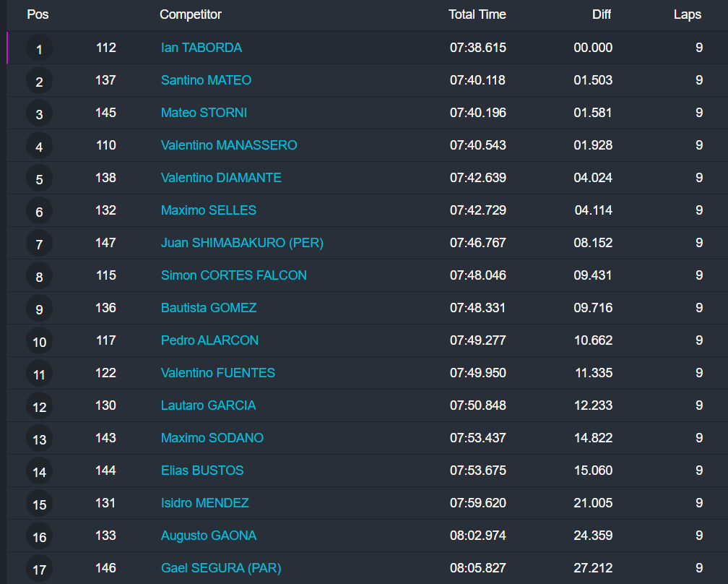Click the position 13 circle badge

click(39, 439)
